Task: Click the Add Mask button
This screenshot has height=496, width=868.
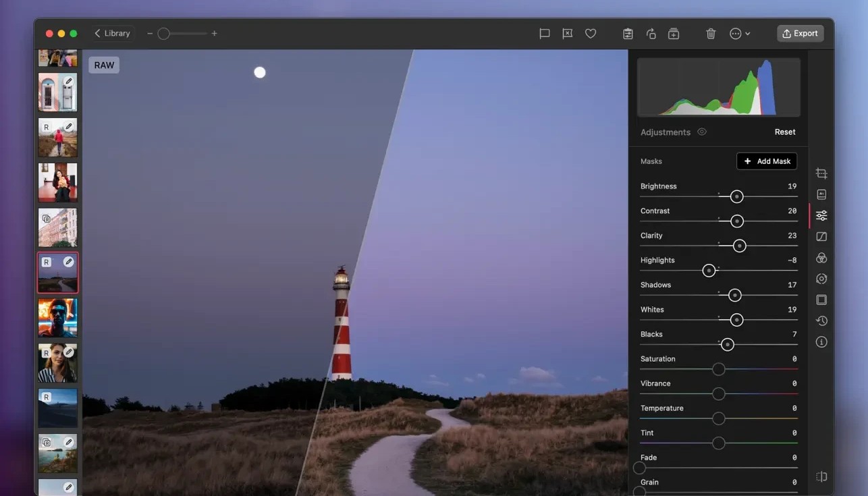Action: coord(767,161)
